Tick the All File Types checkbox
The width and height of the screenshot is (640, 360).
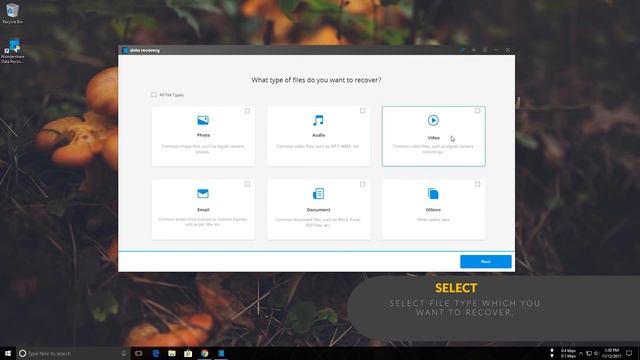point(154,95)
